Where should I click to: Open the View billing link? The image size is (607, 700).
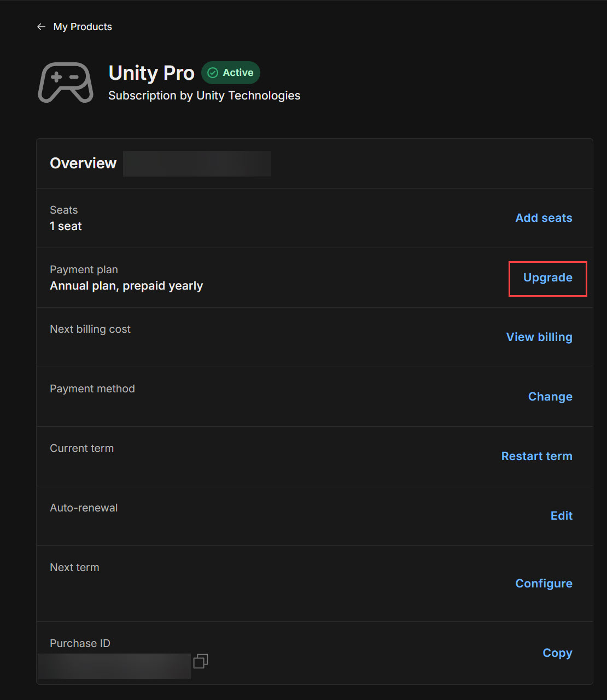(539, 337)
